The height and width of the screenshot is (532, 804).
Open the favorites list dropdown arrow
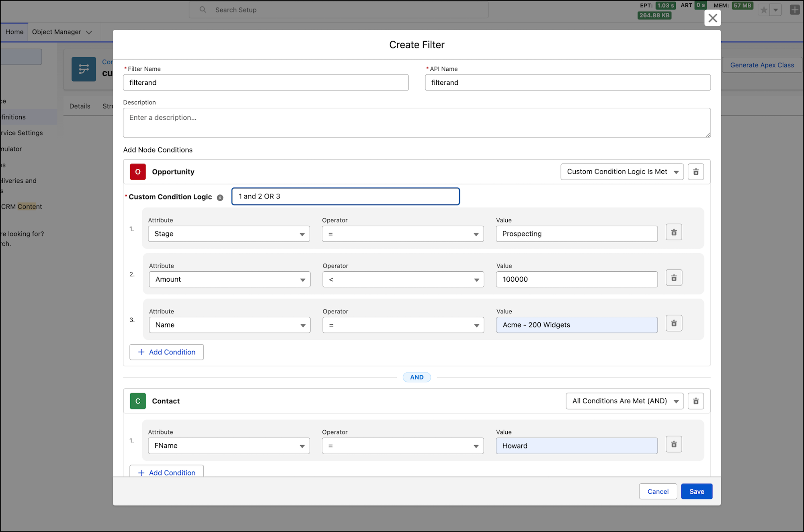coord(775,10)
